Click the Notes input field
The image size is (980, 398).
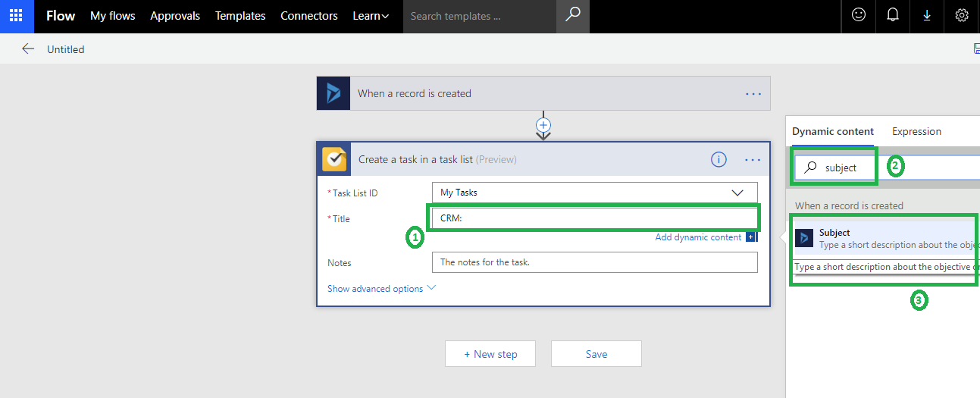pyautogui.click(x=594, y=262)
